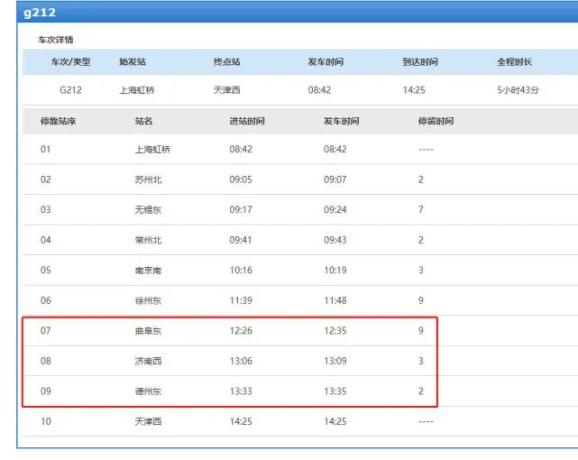Viewport: 578px width, 460px height.
Task: Select the 10:16 arrival time
Action: [241, 270]
